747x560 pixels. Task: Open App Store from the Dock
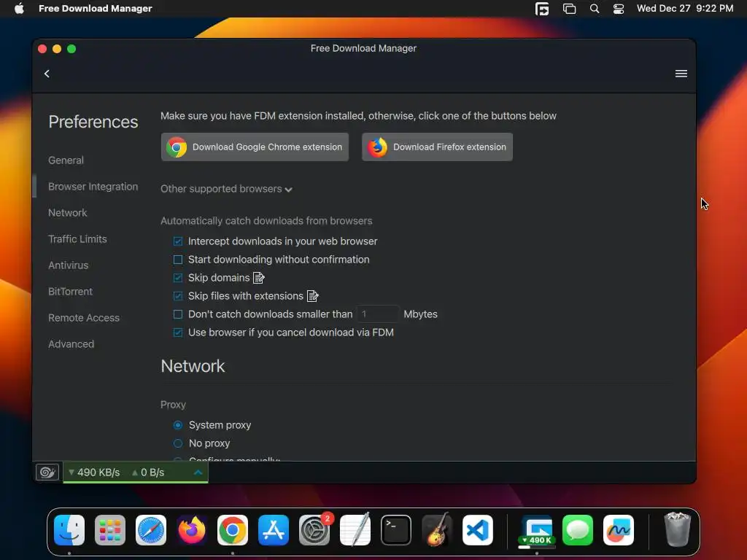(274, 530)
